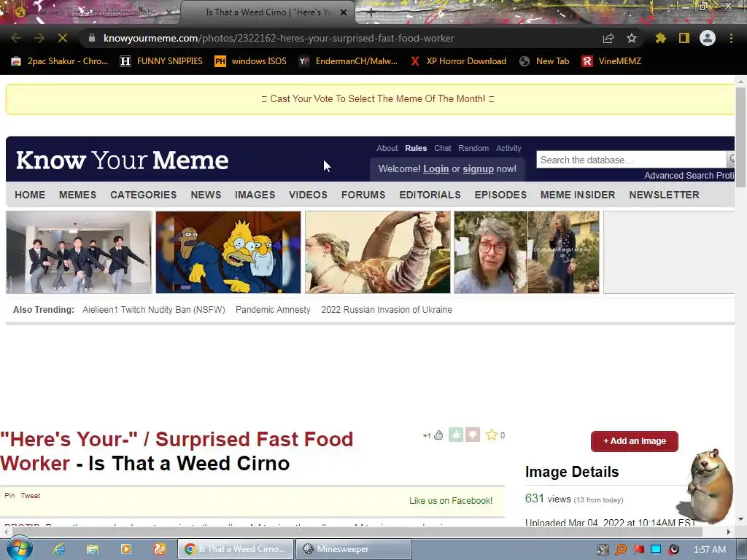Launch Internet Explorer from the taskbar
The height and width of the screenshot is (560, 747).
[59, 549]
